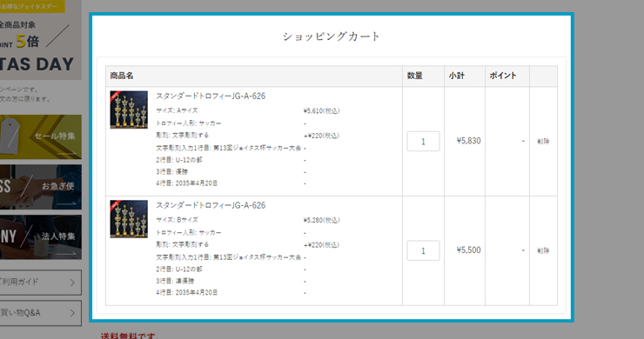The height and width of the screenshot is (339, 644).
Task: Click the quantity field for the ¥5,500 item
Action: [423, 250]
